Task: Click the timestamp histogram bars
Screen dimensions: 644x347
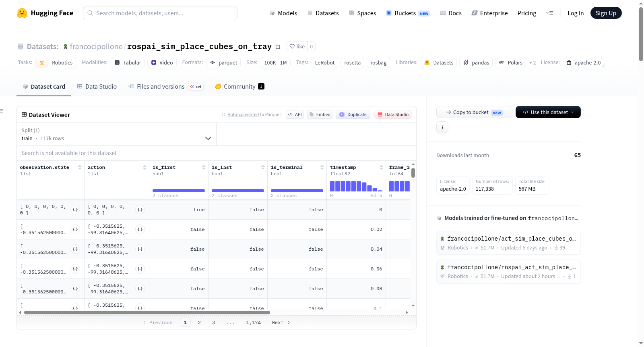Action: click(x=356, y=186)
